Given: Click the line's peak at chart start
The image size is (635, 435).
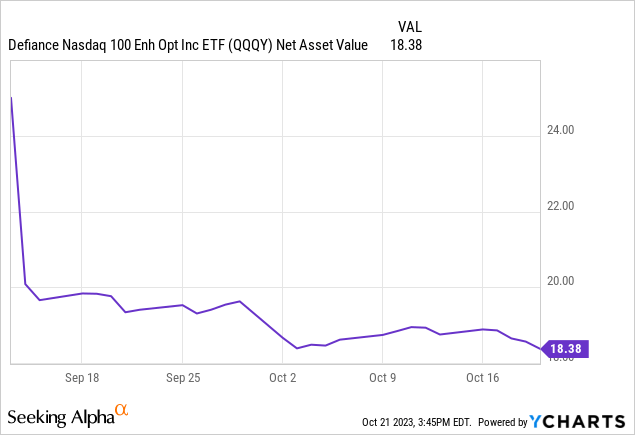Looking at the screenshot, I should click(x=11, y=97).
